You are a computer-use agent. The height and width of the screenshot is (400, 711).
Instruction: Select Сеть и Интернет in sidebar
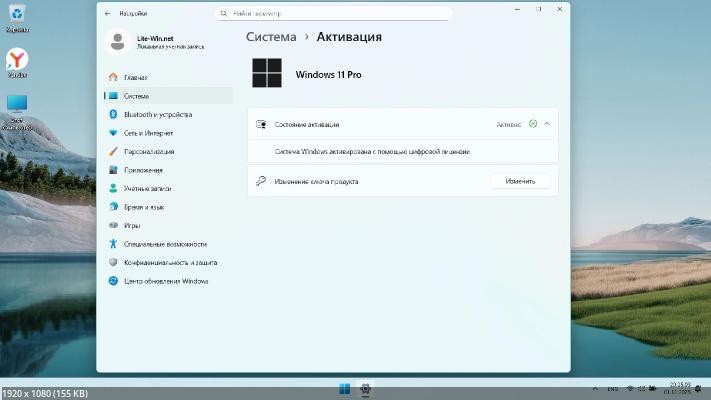pos(148,133)
